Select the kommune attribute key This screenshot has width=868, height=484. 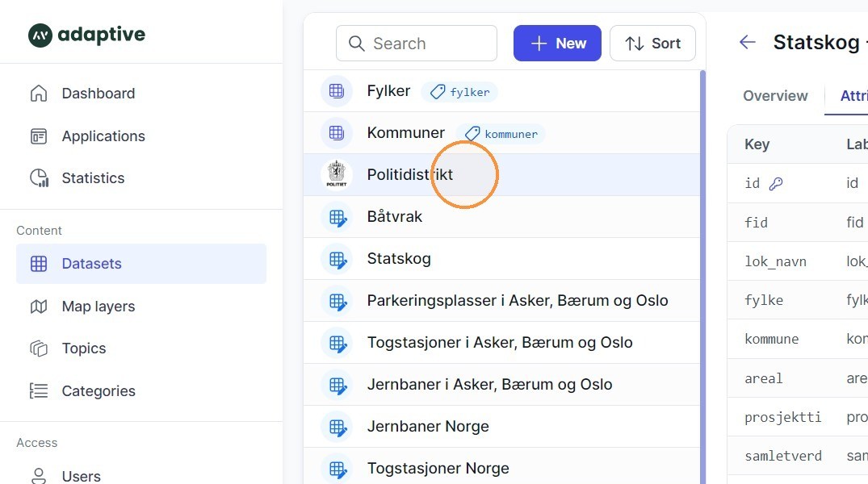click(x=771, y=339)
